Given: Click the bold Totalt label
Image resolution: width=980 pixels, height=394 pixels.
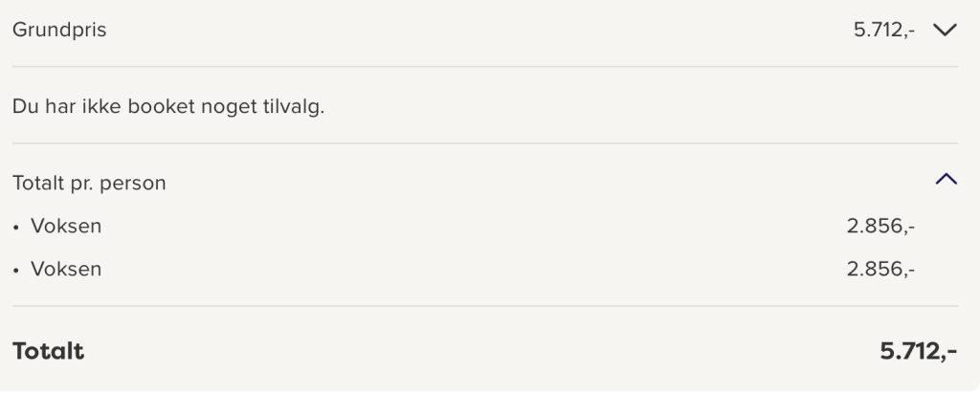Looking at the screenshot, I should tap(48, 351).
